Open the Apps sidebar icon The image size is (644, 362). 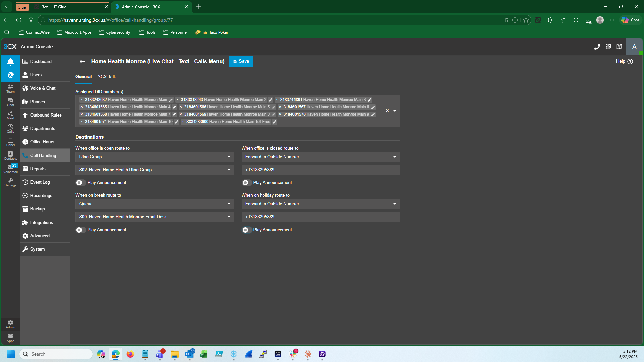10,338
